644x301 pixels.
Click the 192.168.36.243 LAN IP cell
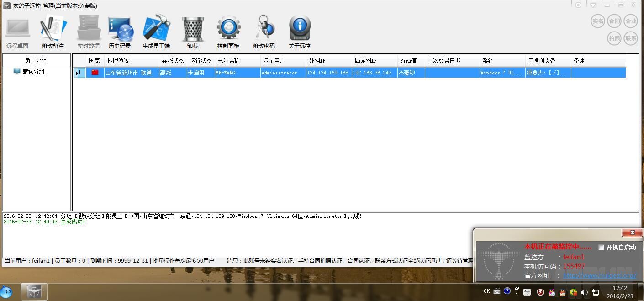coord(375,73)
